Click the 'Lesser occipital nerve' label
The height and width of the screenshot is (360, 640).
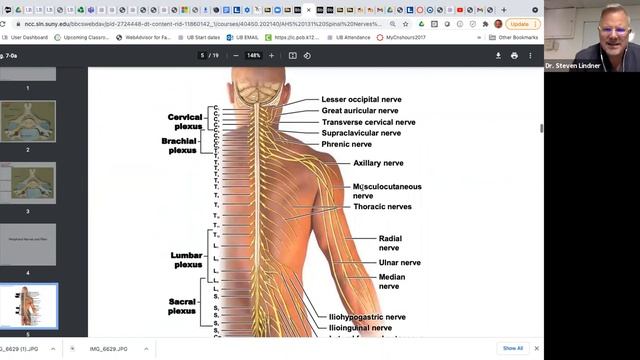click(x=361, y=99)
